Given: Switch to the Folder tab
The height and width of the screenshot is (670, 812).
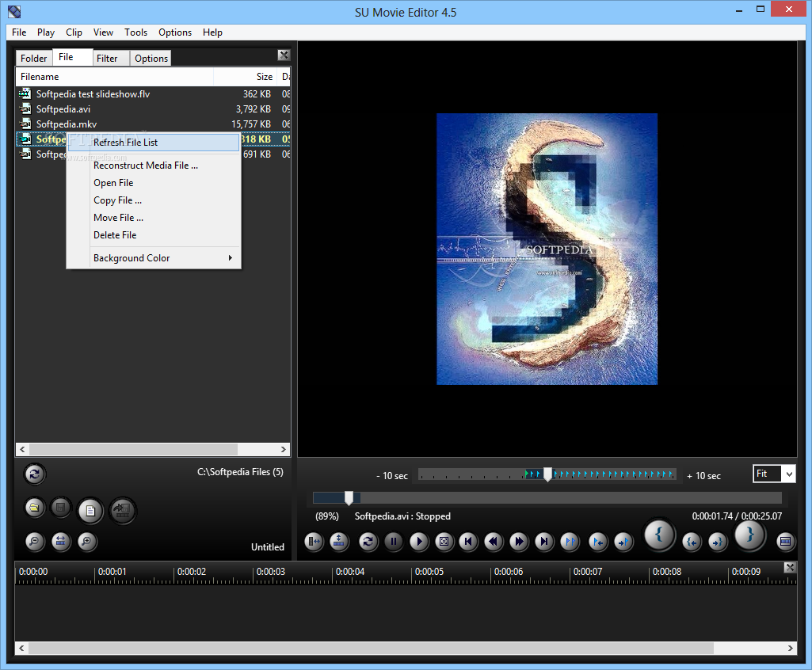Looking at the screenshot, I should (33, 58).
